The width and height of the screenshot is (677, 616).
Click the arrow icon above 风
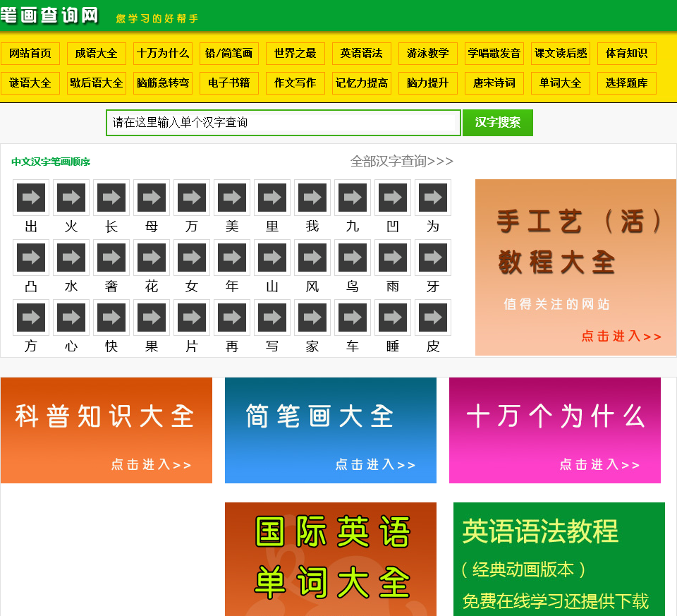[x=312, y=258]
